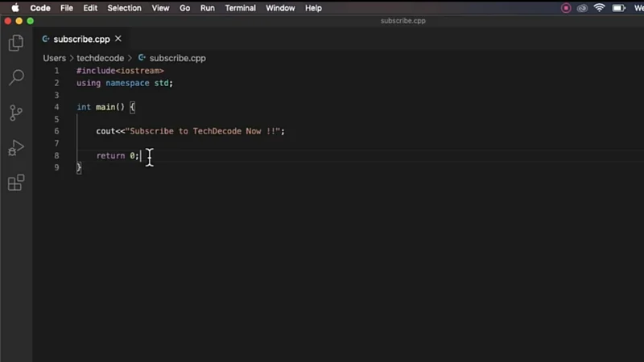Open the Run menu

click(208, 8)
